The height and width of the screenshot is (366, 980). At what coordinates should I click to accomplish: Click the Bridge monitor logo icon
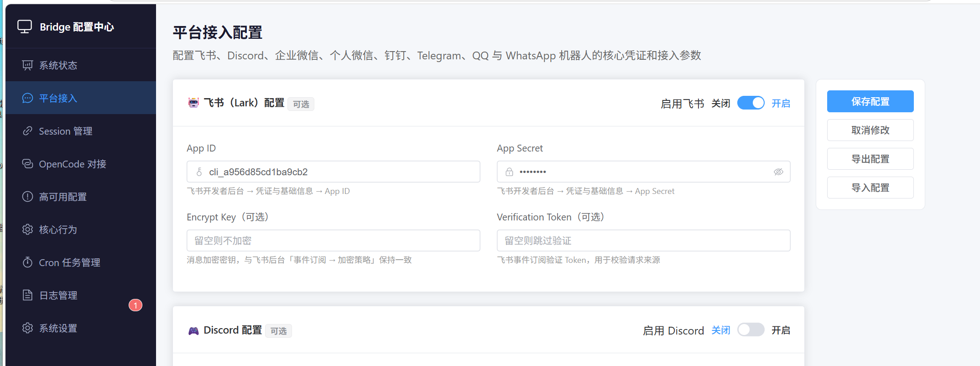25,26
